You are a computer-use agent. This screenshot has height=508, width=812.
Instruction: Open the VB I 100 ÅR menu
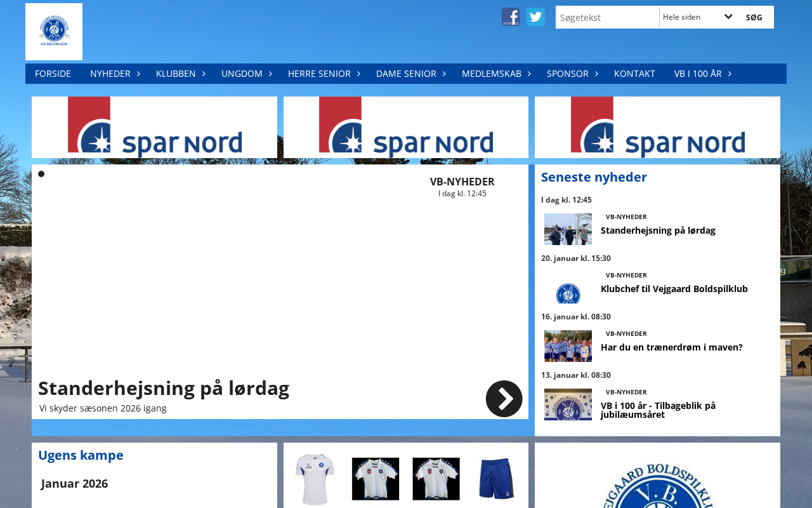click(698, 74)
